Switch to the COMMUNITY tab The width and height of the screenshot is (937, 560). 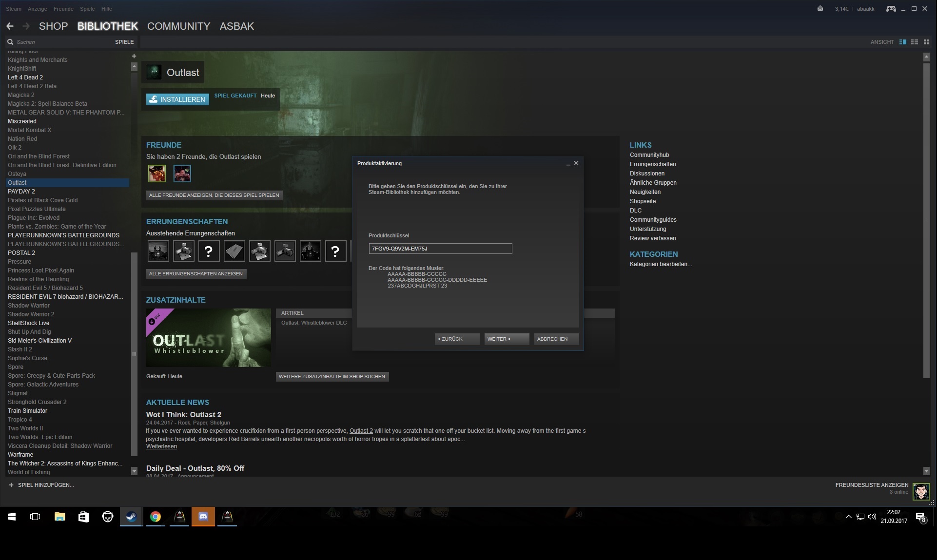(178, 26)
